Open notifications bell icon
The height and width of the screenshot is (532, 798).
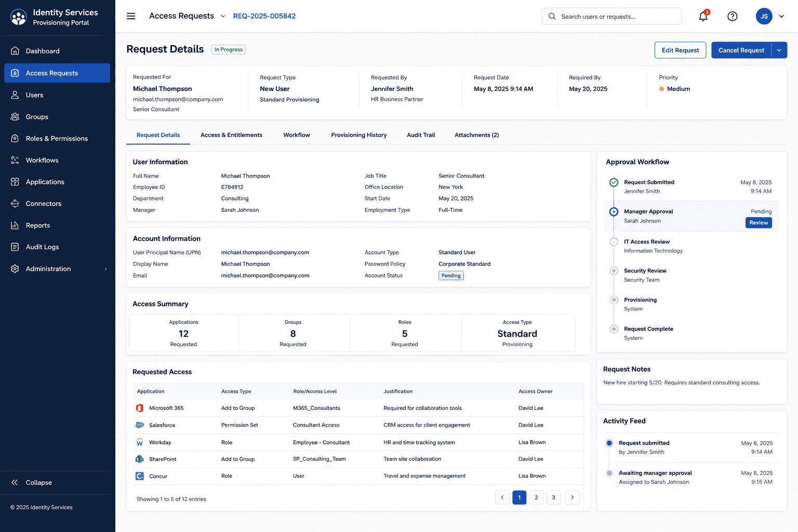coord(703,16)
